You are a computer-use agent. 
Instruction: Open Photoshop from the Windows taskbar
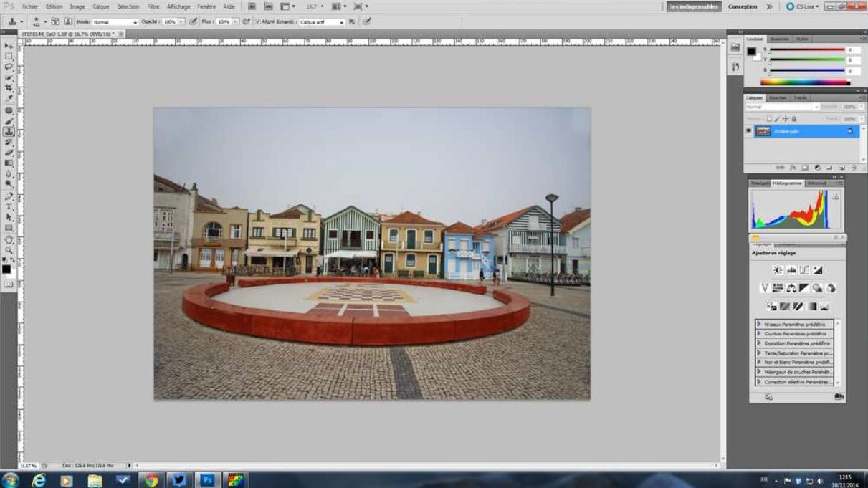pyautogui.click(x=207, y=480)
